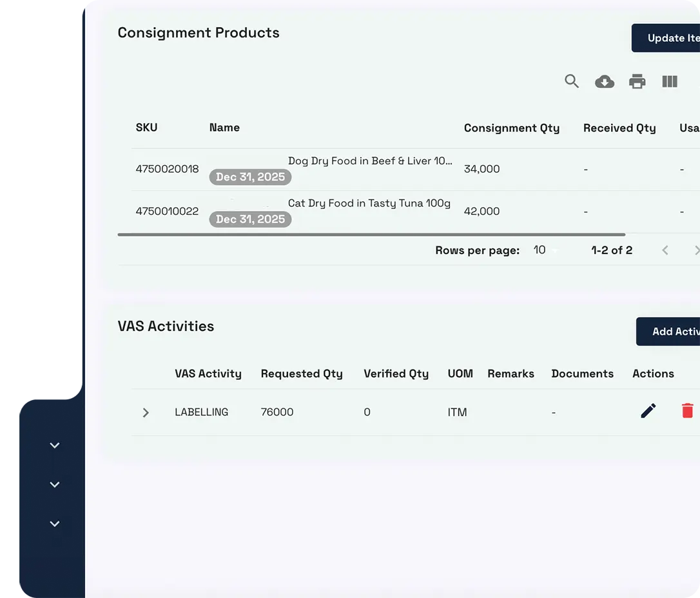Delete the LABELLING activity using trash icon
Image resolution: width=700 pixels, height=598 pixels.
688,410
